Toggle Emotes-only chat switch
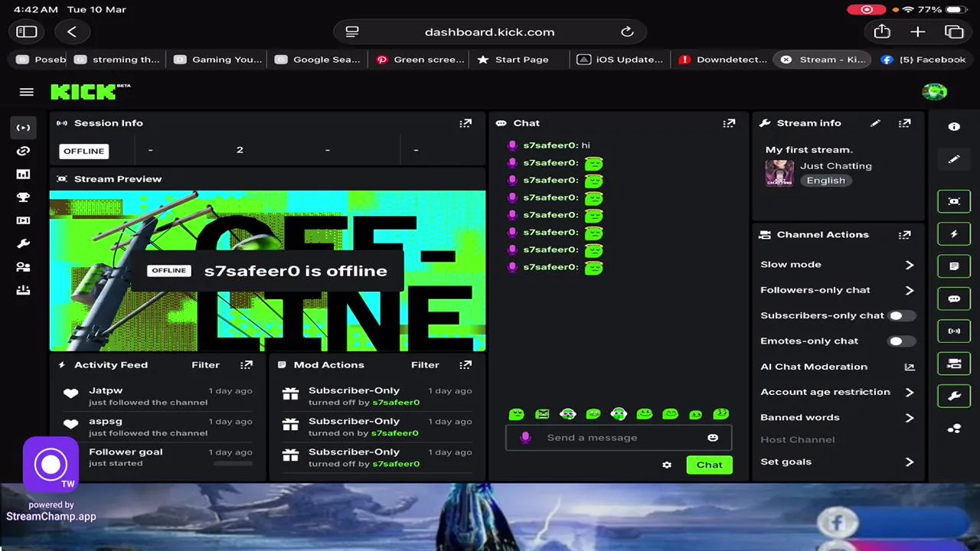Viewport: 980px width, 551px height. pos(901,341)
